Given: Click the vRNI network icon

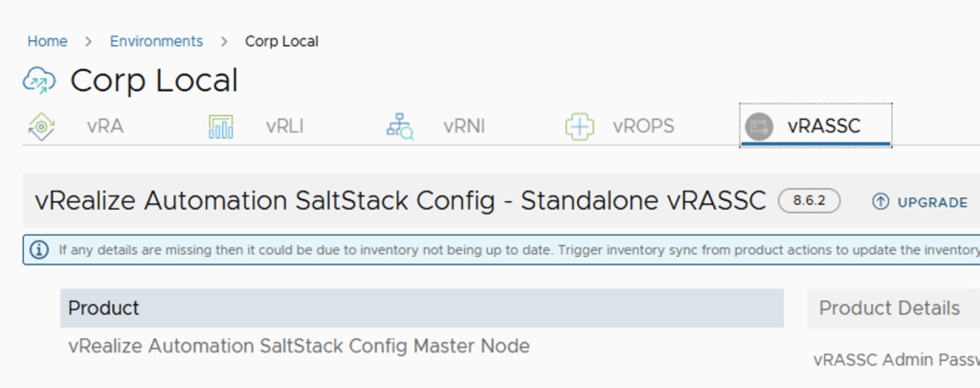Looking at the screenshot, I should click(x=399, y=126).
